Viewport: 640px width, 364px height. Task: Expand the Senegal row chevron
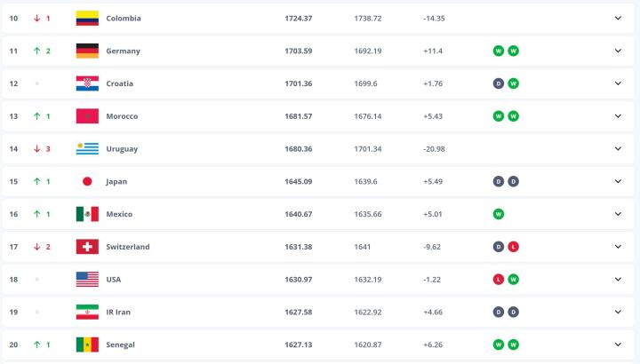tap(618, 344)
